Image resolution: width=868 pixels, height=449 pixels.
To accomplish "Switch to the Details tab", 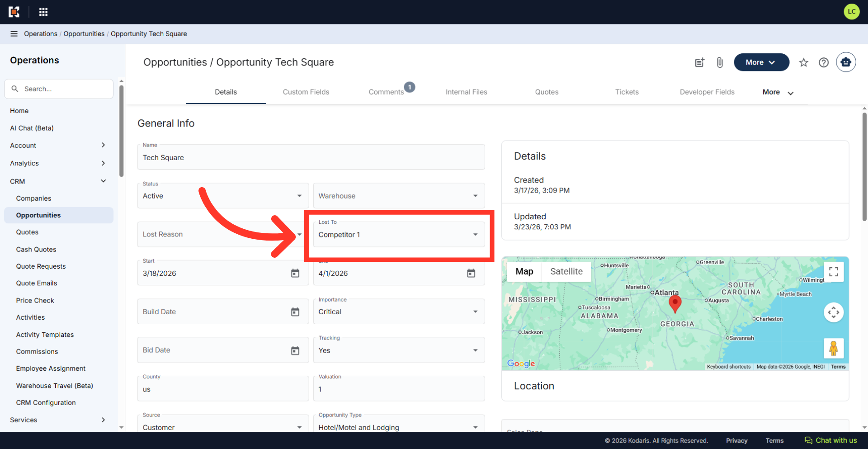I will click(226, 92).
